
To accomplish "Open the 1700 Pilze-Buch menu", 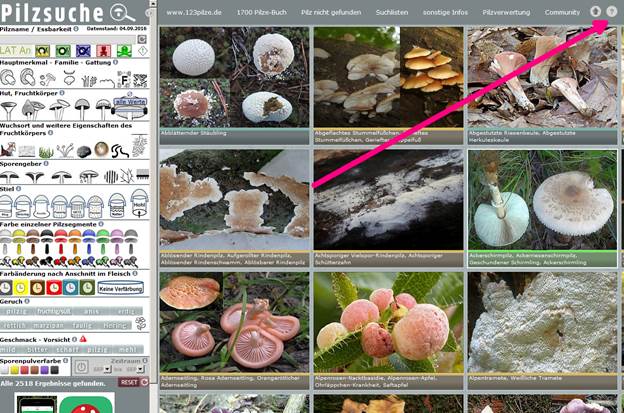I will (261, 12).
